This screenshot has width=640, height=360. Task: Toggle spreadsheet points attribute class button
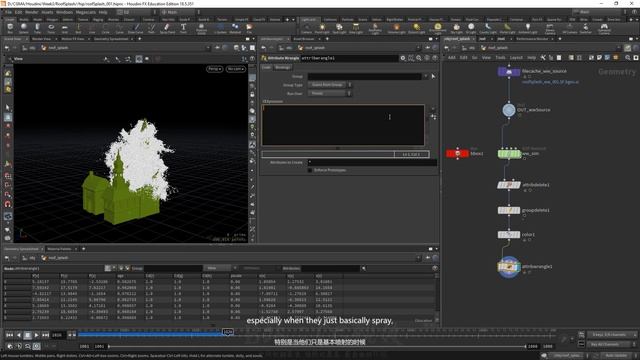coord(108,268)
